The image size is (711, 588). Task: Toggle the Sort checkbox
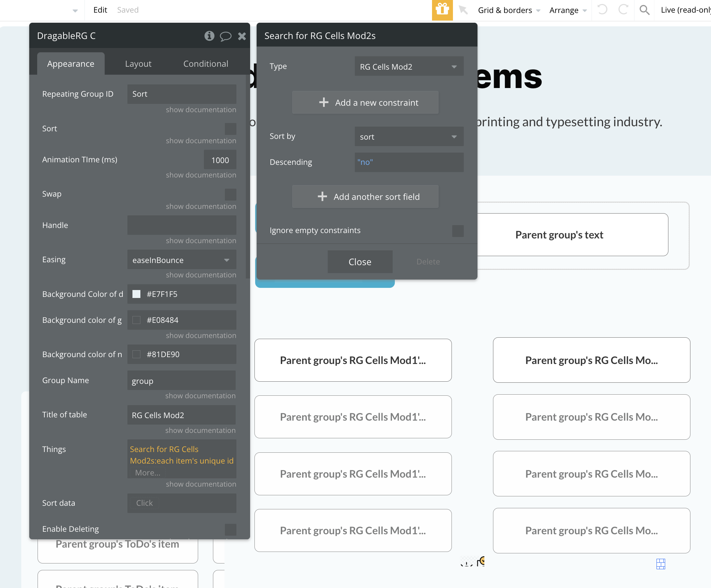[x=231, y=129]
